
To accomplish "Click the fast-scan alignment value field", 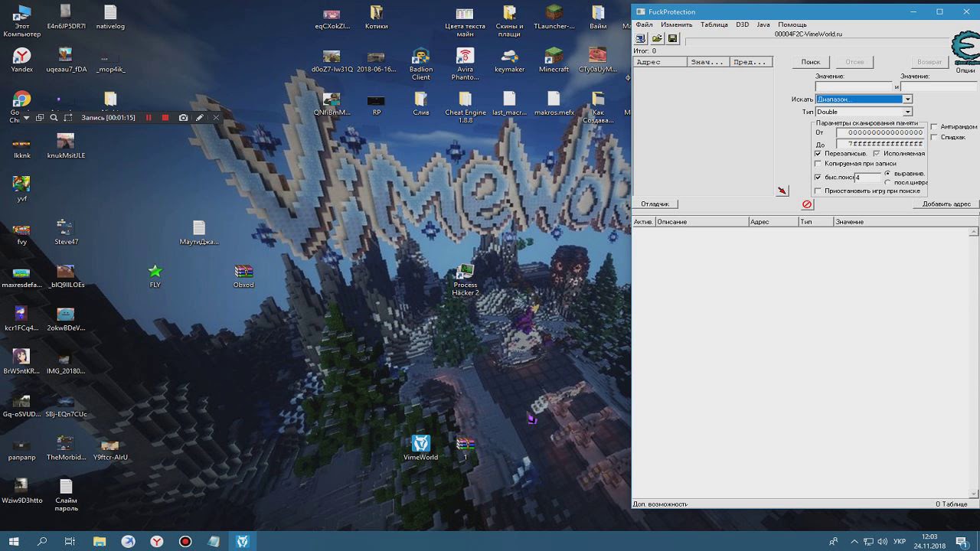I will point(867,178).
